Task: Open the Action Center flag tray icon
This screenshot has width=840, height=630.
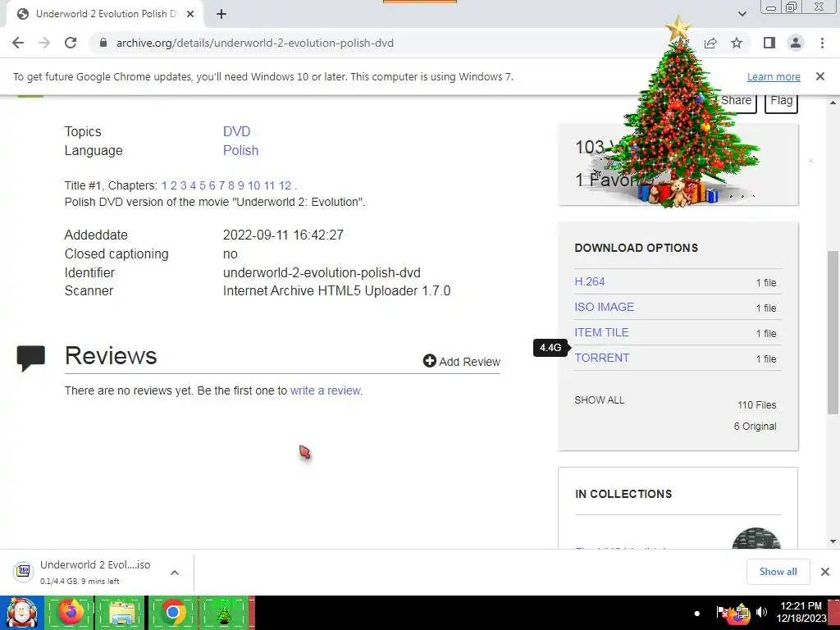Action: 722,612
